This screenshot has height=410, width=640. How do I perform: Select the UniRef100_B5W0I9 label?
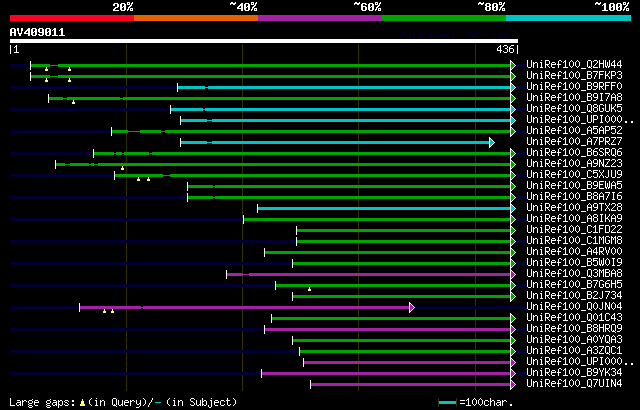574,263
